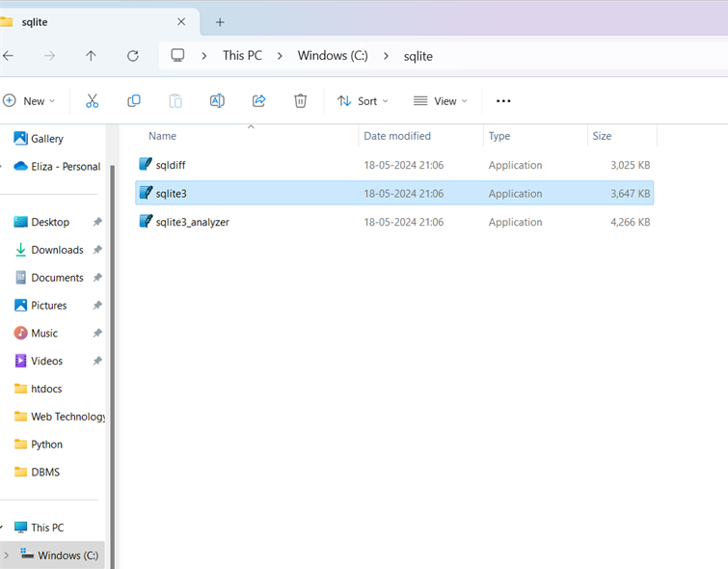Click the Rename icon in toolbar
The width and height of the screenshot is (728, 569).
tap(217, 101)
